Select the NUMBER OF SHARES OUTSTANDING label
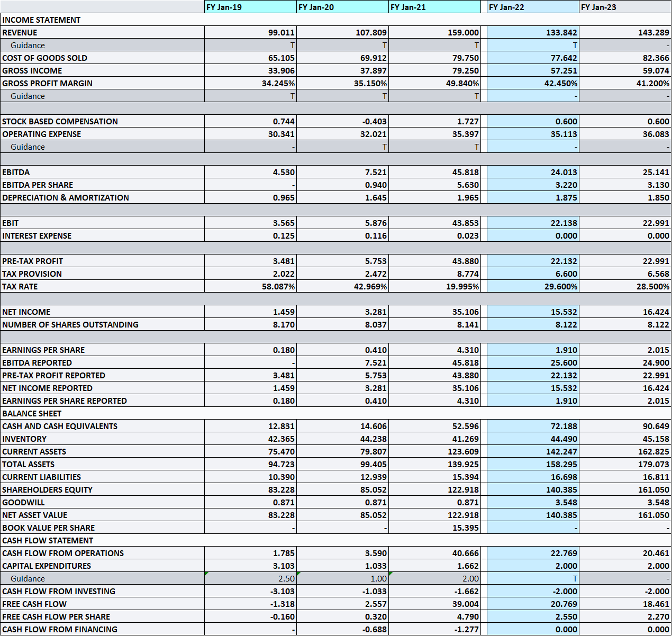 pos(70,324)
